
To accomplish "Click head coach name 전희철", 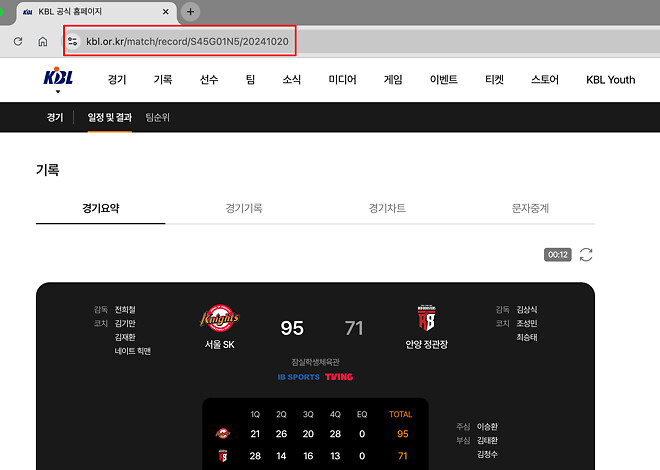I will pos(125,310).
